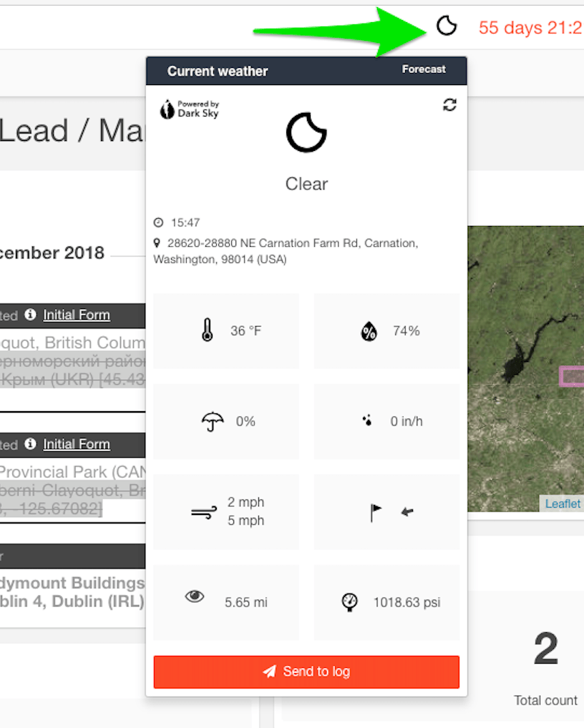Image resolution: width=584 pixels, height=728 pixels.
Task: Click the moon weather icon in the top bar
Action: [447, 26]
